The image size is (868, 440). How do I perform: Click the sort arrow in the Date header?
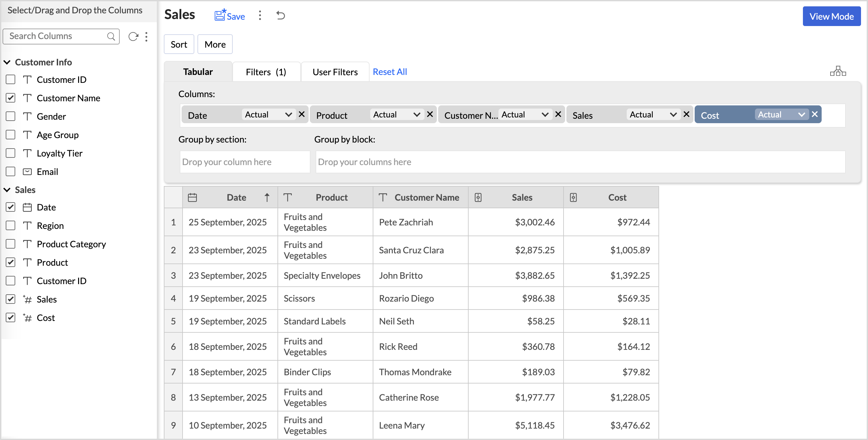[x=267, y=197]
